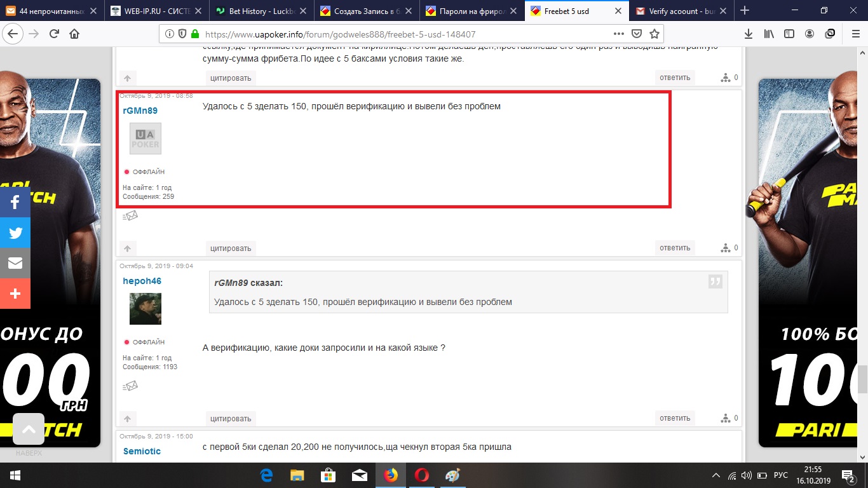Open rGMn89 user profile link
This screenshot has width=868, height=488.
140,111
